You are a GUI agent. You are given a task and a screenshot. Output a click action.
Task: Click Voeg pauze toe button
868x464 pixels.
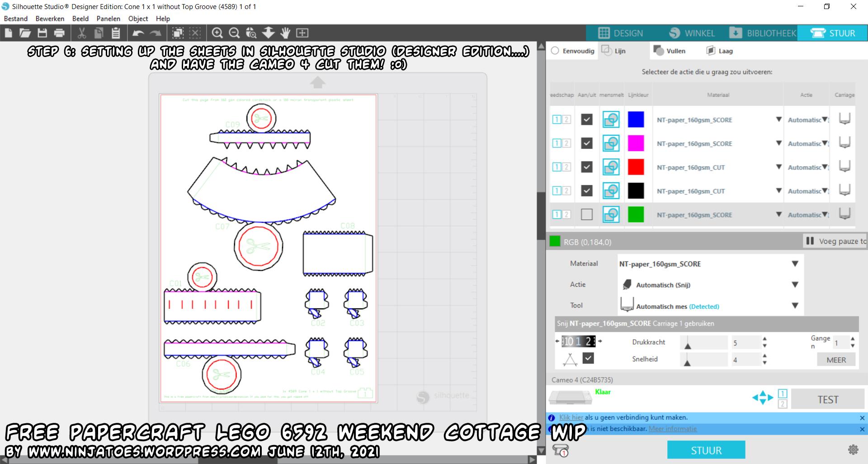[x=835, y=241]
